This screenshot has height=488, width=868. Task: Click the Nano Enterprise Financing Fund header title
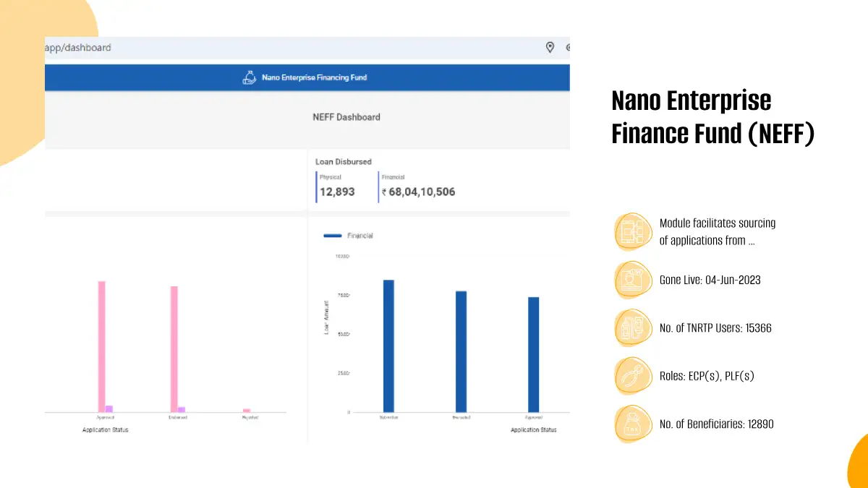click(x=314, y=77)
